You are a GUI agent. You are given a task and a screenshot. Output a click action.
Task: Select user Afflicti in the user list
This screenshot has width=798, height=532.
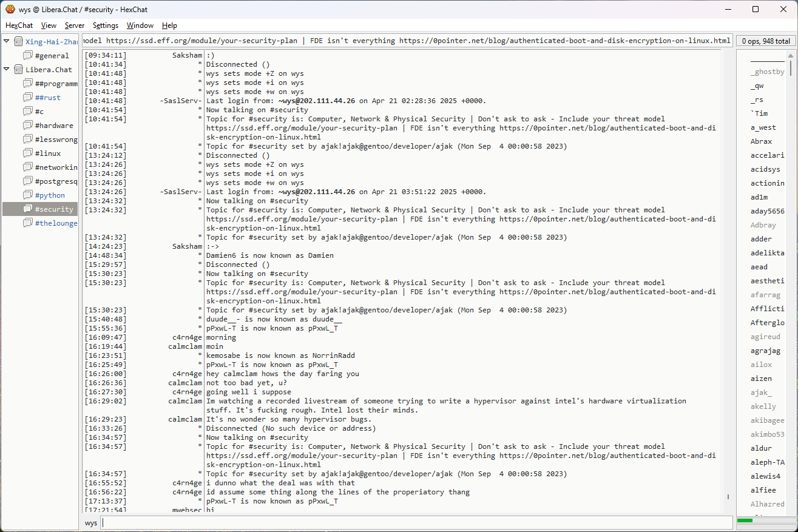click(768, 309)
